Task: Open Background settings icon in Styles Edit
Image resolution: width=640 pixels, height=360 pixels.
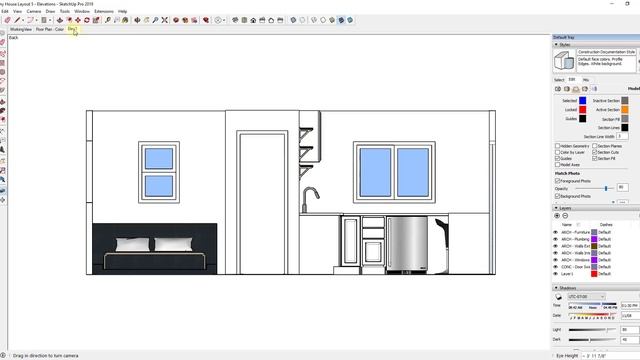Action: (x=576, y=89)
